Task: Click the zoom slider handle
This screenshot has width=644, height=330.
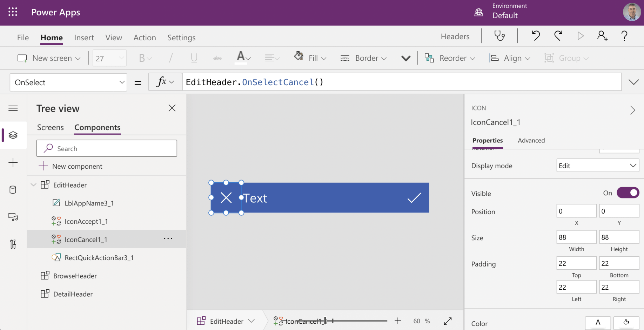Action: tap(326, 321)
